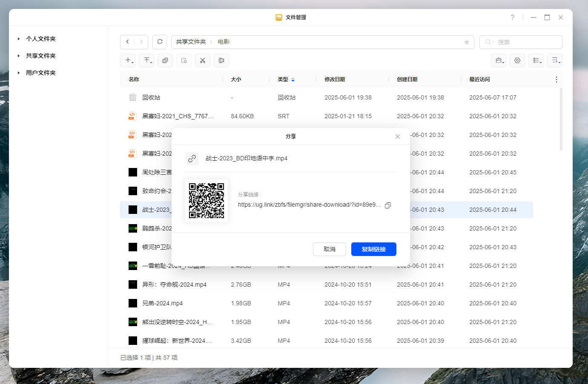Sort by the 最近访问 column header
Viewport: 588px width, 384px height.
(479, 80)
